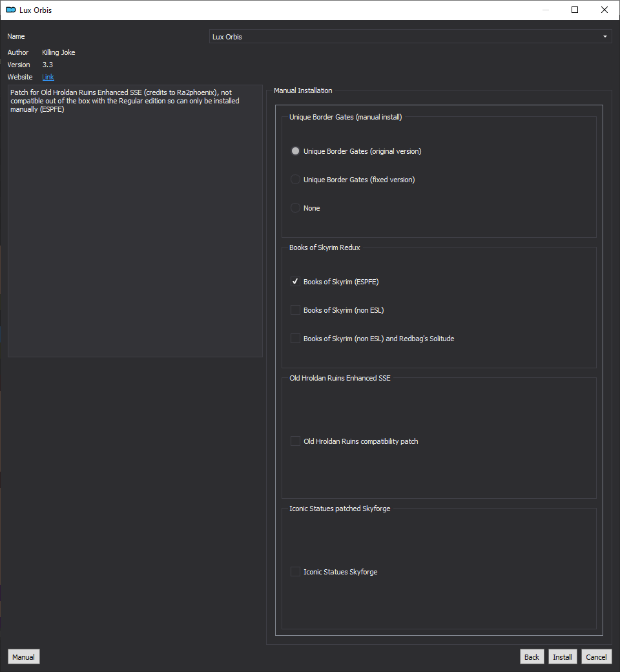620x672 pixels.
Task: Click the author name 'Killing Joke'
Action: 59,52
